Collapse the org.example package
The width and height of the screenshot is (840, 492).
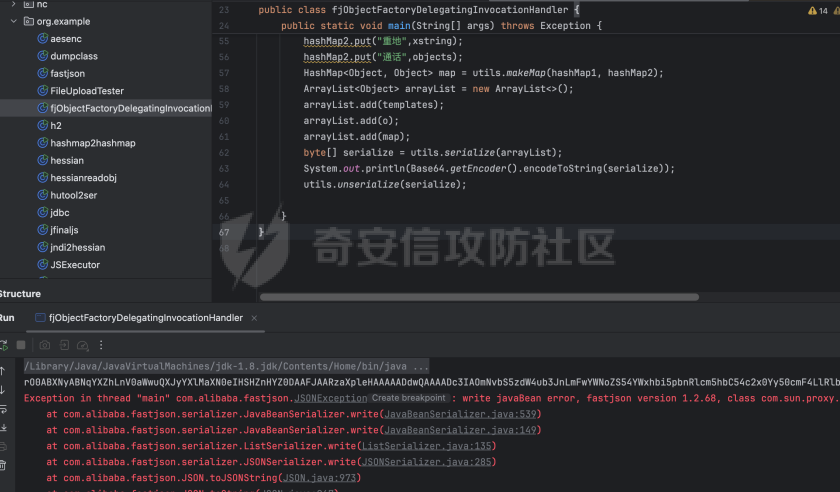[x=13, y=21]
